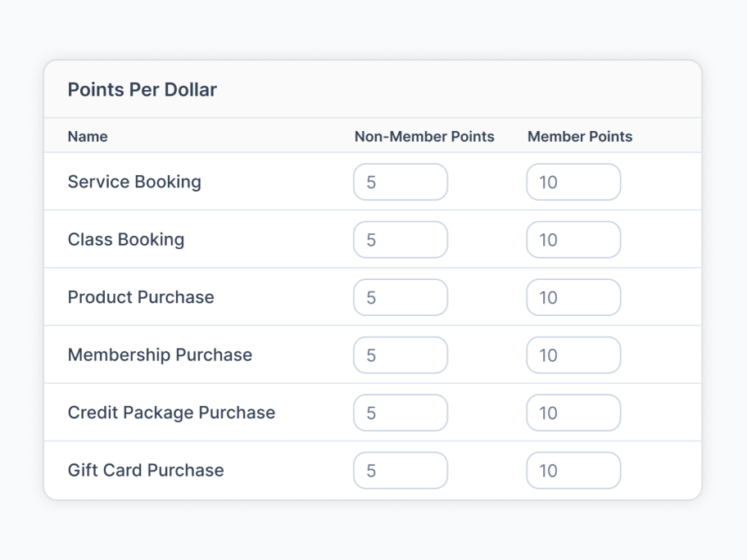Click Service Booking non-member points field
The height and width of the screenshot is (560, 747).
coord(401,182)
